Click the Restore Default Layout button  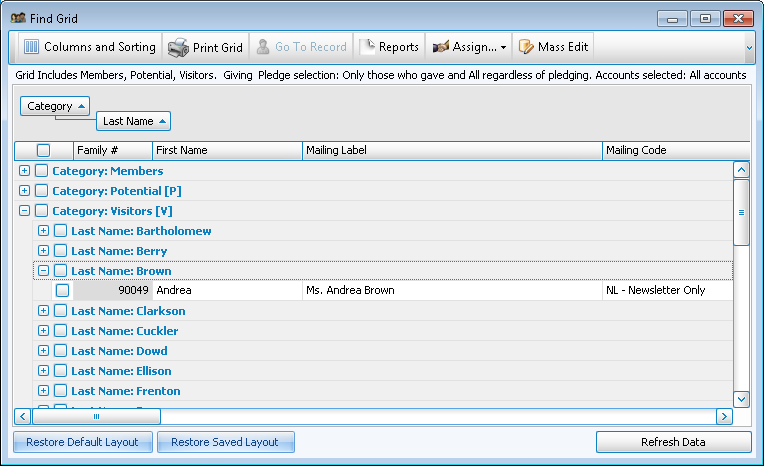pyautogui.click(x=83, y=442)
